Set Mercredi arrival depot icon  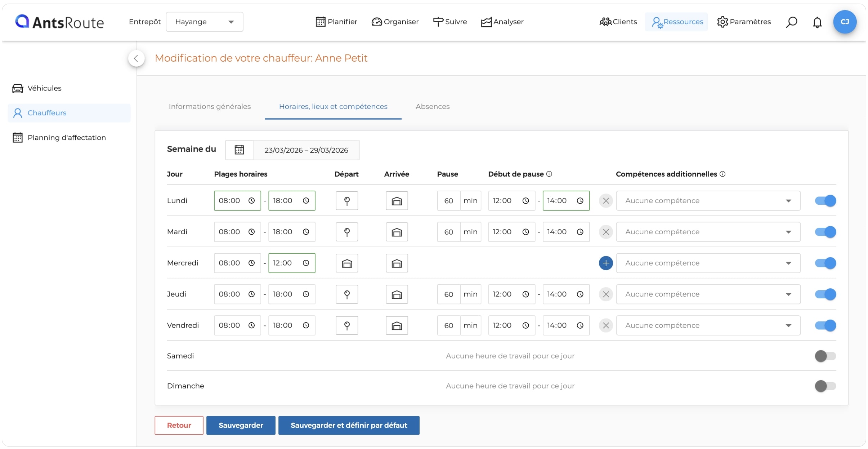point(397,263)
